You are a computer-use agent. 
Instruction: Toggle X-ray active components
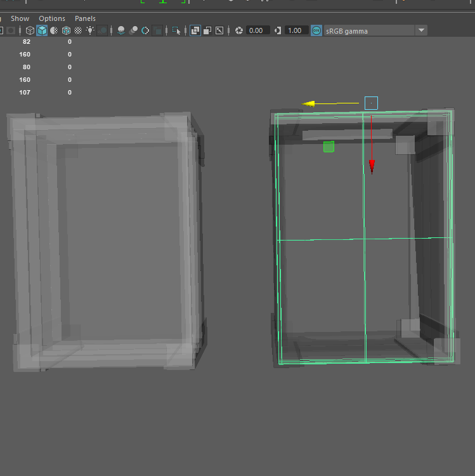tap(207, 30)
